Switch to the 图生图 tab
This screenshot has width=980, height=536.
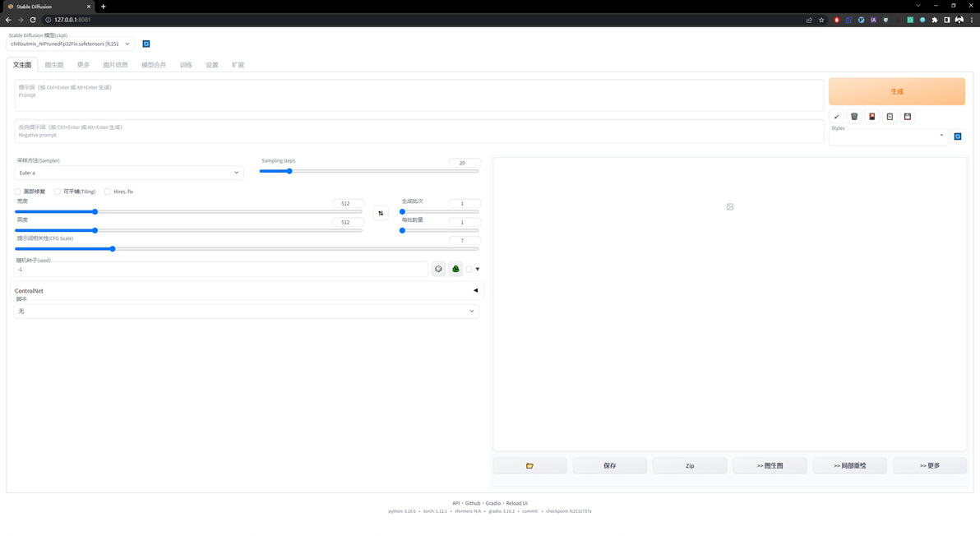coord(54,65)
